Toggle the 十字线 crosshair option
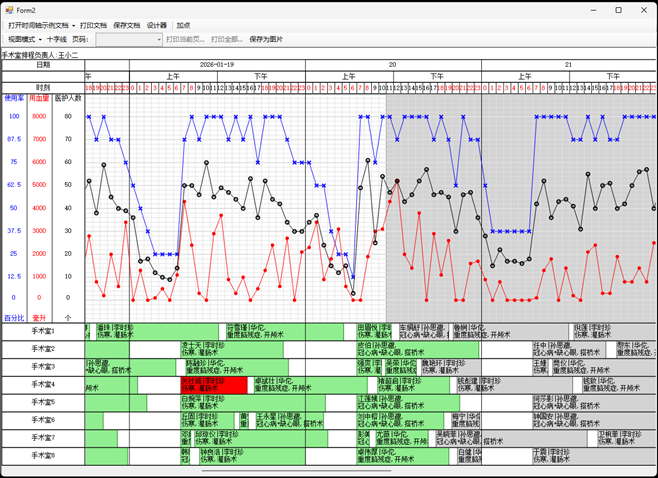Screen dimensions: 658x478 point(57,39)
